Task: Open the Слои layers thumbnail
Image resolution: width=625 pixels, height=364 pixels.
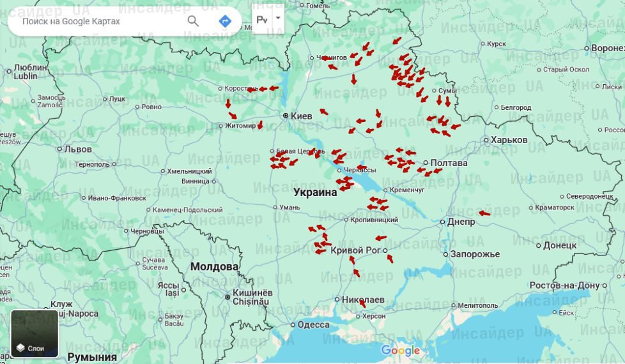Action: click(35, 333)
